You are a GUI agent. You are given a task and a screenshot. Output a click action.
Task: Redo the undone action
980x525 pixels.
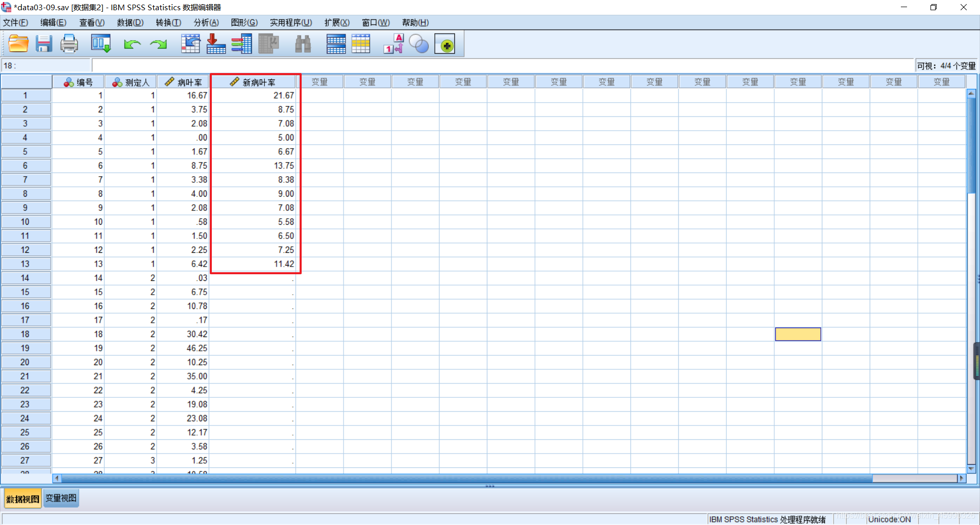(x=158, y=44)
